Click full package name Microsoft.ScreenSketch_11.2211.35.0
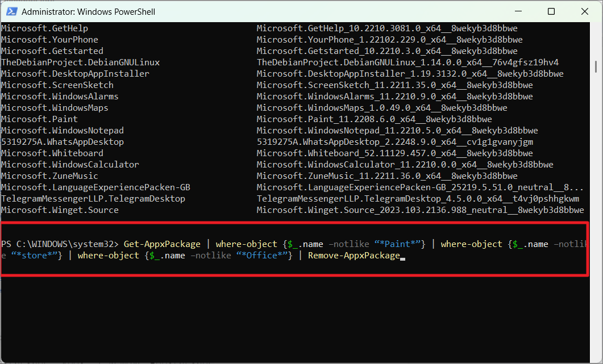The image size is (603, 364). coord(394,85)
